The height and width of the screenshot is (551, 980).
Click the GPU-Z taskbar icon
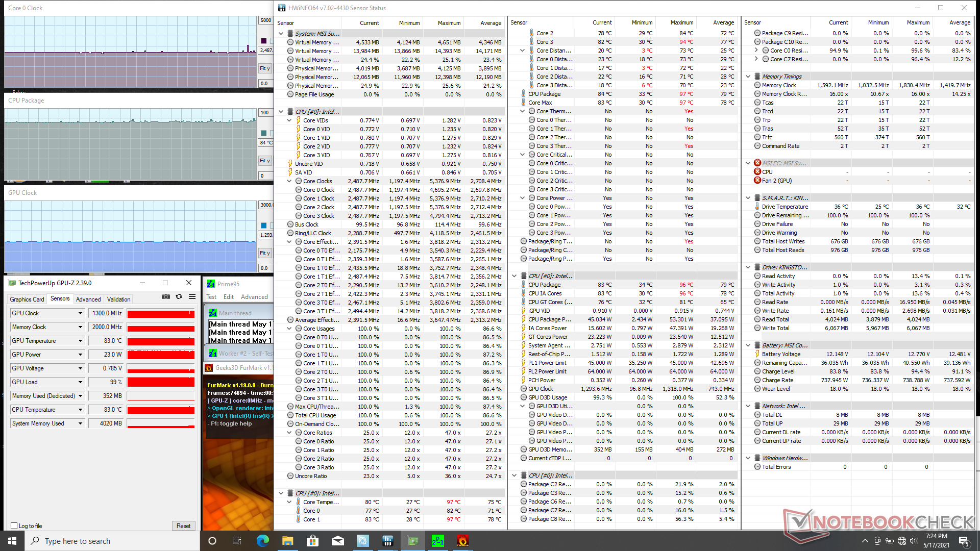click(412, 541)
